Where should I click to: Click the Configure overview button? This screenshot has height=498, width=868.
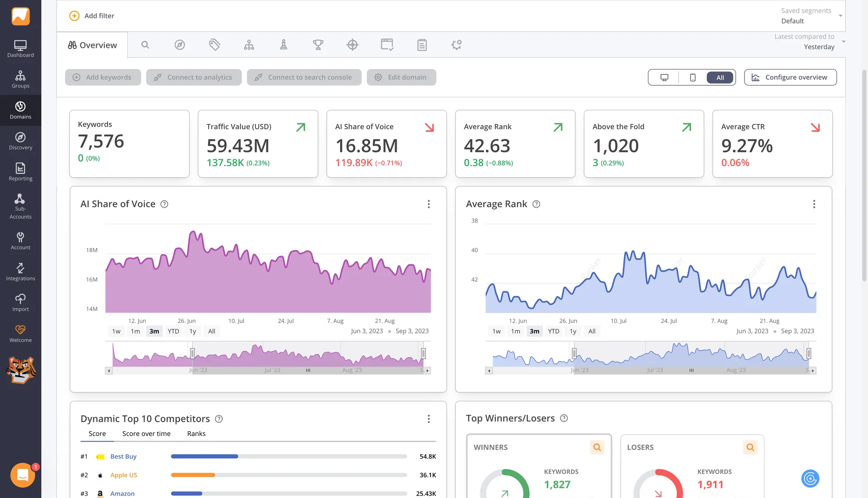790,77
